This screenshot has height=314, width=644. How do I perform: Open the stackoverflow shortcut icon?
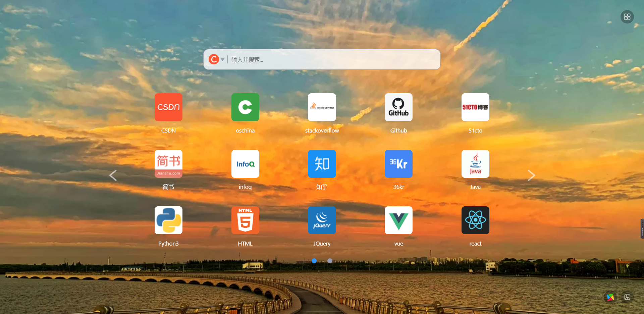click(x=322, y=107)
